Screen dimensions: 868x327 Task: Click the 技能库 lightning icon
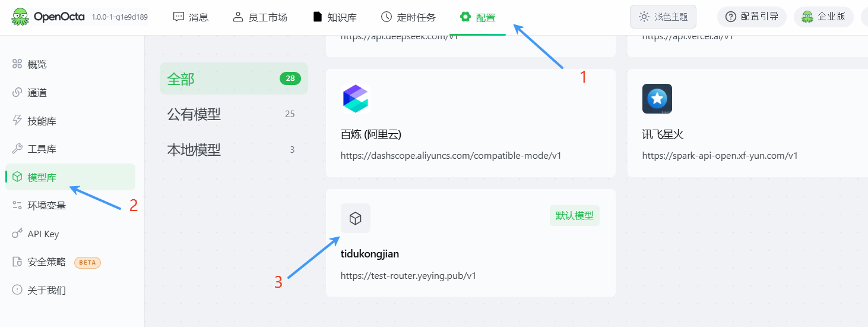(17, 121)
